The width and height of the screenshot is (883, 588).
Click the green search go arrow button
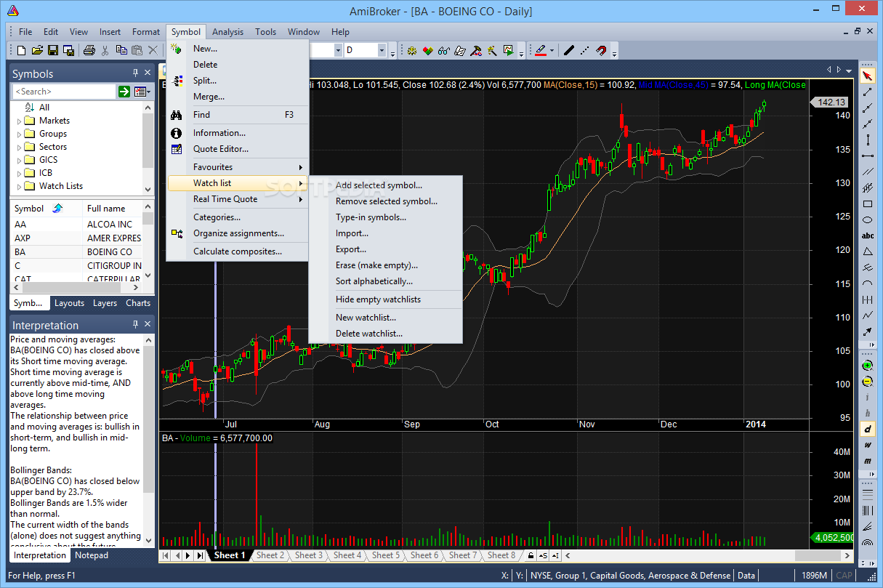(x=124, y=92)
